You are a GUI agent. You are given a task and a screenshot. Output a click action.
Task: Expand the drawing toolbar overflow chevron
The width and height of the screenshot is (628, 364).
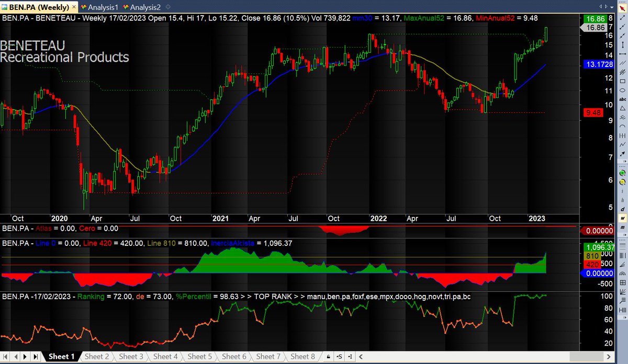point(625,161)
